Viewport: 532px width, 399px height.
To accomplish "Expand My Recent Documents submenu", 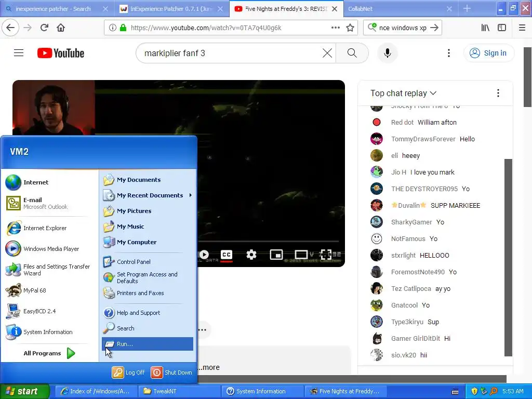I will 147,195.
